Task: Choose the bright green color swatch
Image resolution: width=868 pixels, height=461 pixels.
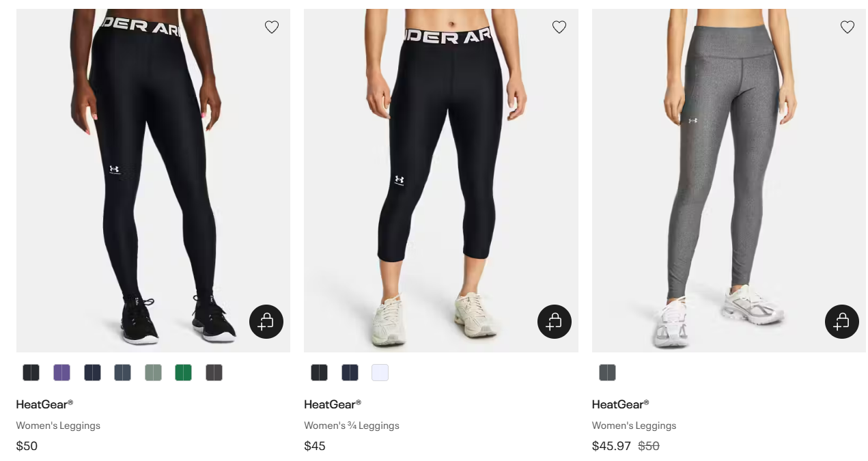Action: pos(184,372)
